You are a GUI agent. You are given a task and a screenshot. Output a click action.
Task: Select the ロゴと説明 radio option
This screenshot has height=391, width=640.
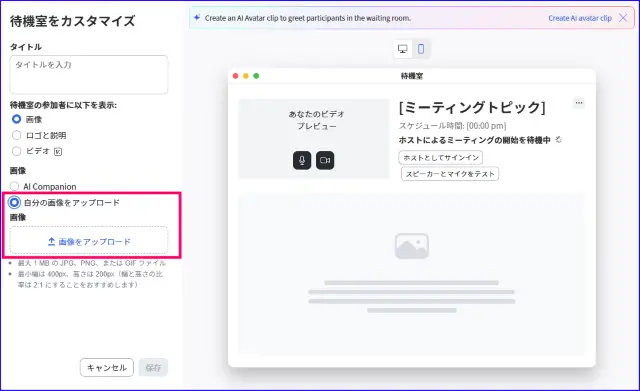[x=16, y=135]
